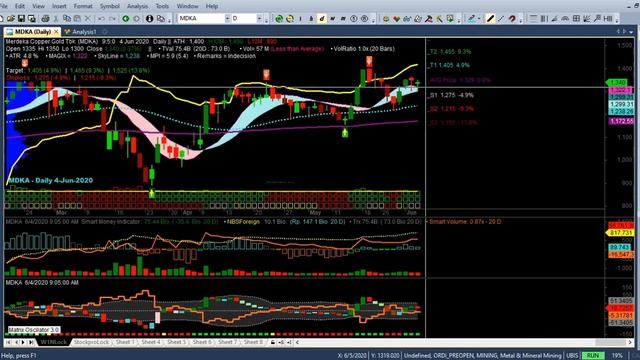The image size is (640, 360).
Task: Click the chart's bottom scrollbar right arrow
Action: click(630, 342)
